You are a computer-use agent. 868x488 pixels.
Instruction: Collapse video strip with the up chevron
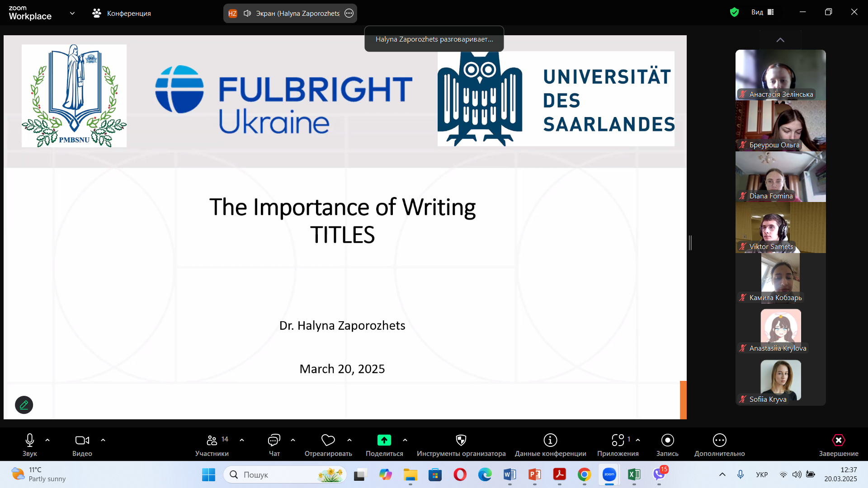point(780,40)
